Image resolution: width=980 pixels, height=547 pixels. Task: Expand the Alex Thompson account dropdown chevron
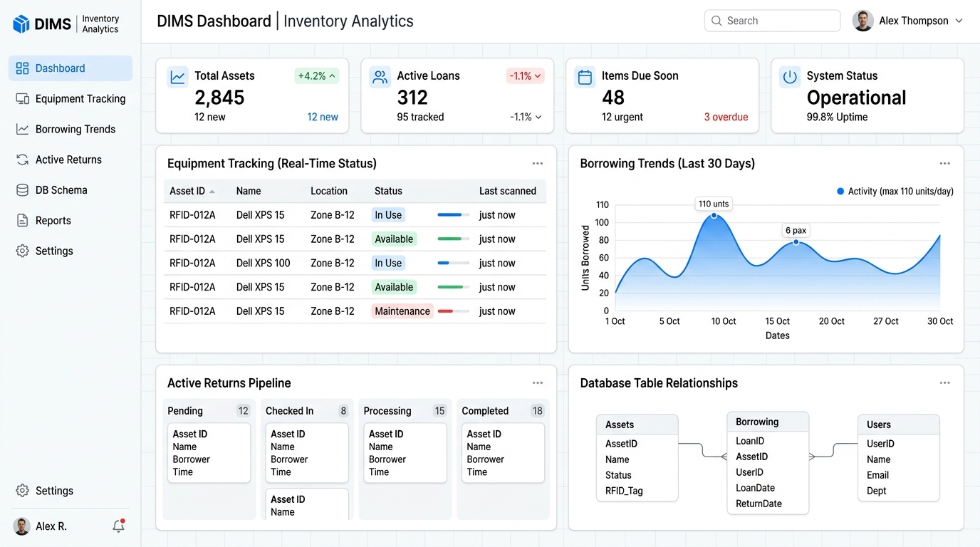pyautogui.click(x=959, y=21)
